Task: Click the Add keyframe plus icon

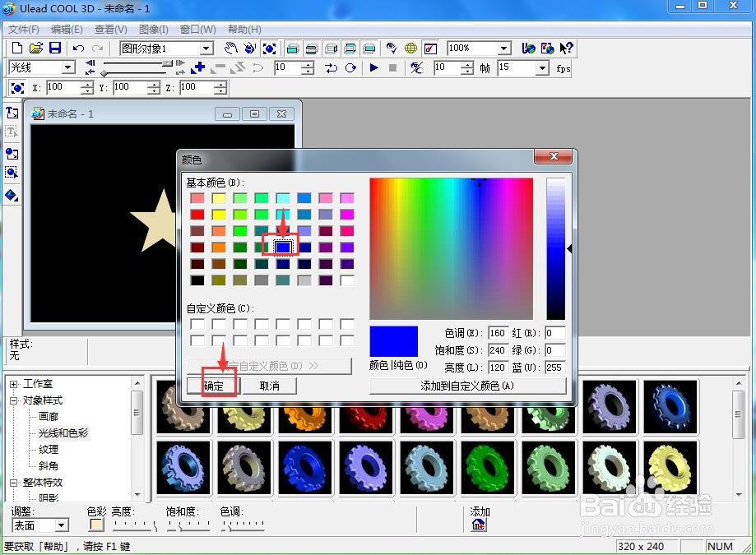Action: (x=197, y=68)
